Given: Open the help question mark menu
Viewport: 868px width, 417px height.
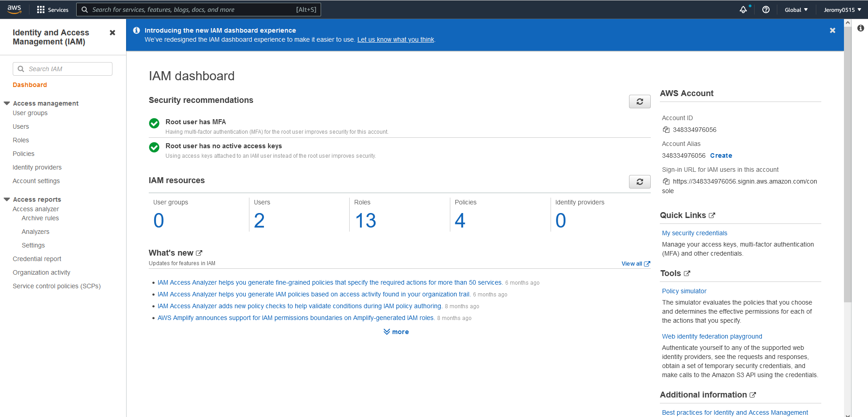Looking at the screenshot, I should pos(766,10).
